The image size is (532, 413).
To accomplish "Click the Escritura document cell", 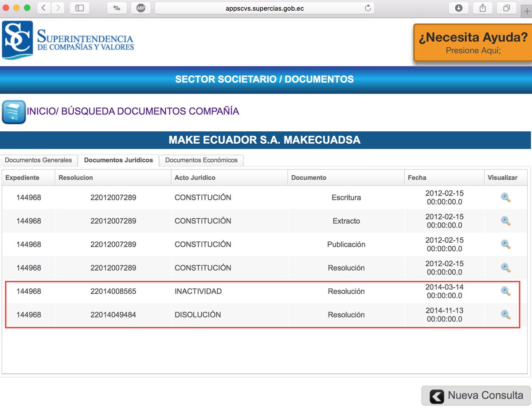I will click(x=346, y=198).
